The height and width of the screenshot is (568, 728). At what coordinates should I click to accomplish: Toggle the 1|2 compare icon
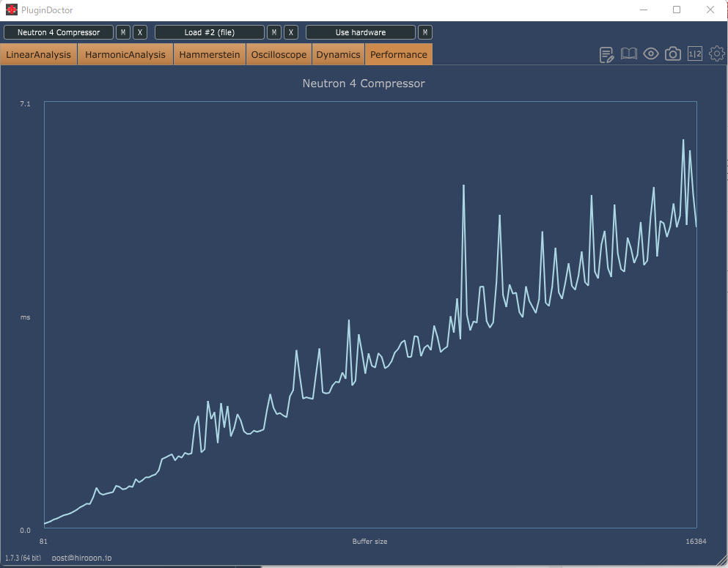(x=694, y=54)
